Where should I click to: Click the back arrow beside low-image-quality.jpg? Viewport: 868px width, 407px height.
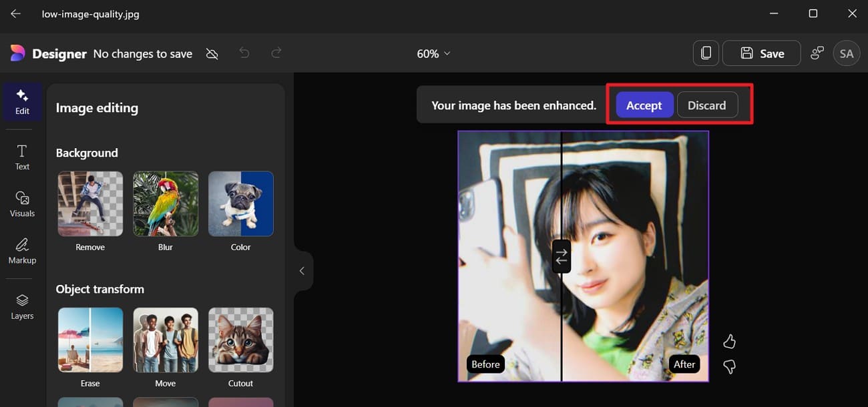[15, 13]
